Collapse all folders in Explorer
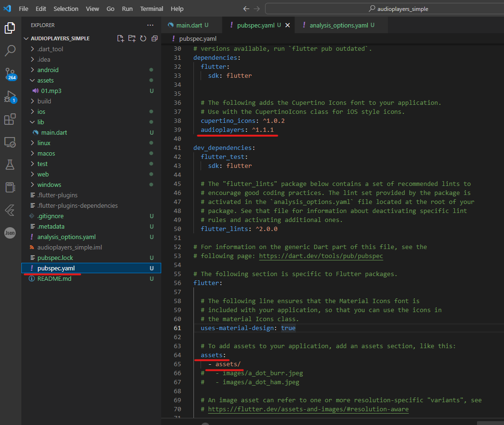Screen dimensions: 504x425 point(155,38)
